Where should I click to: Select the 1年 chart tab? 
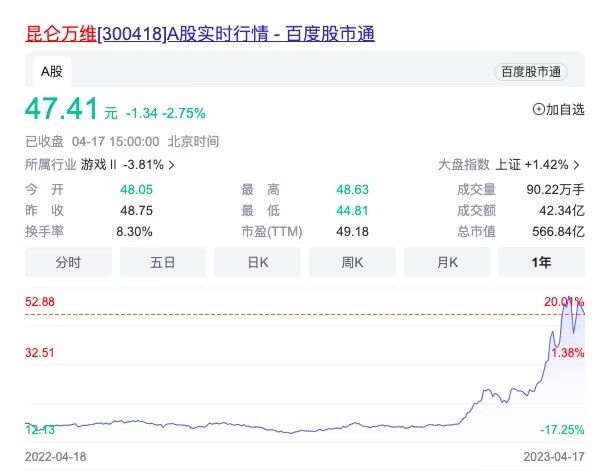click(x=541, y=262)
